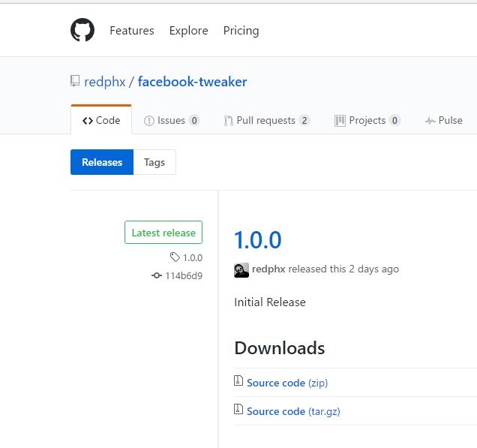Click the Latest release label
The width and height of the screenshot is (477, 448).
[163, 233]
